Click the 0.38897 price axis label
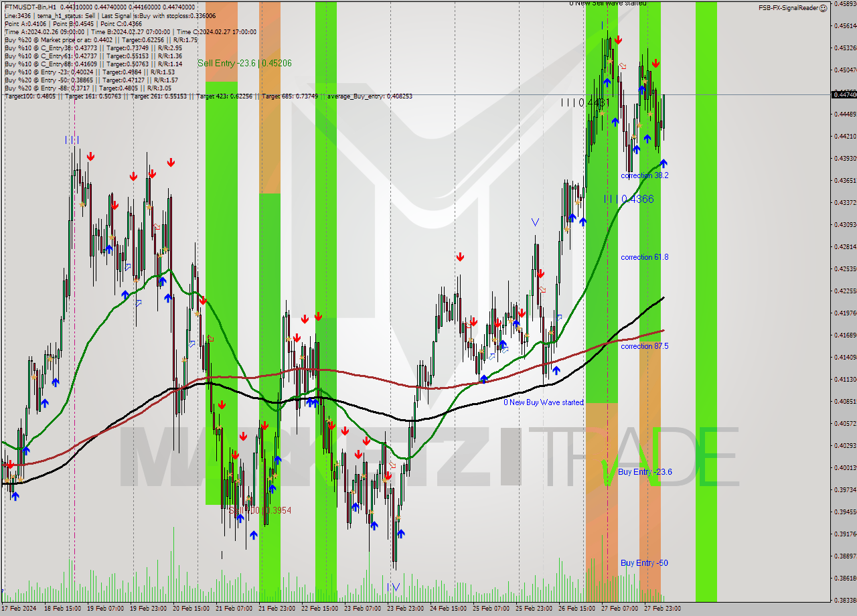The image size is (857, 616). click(845, 556)
